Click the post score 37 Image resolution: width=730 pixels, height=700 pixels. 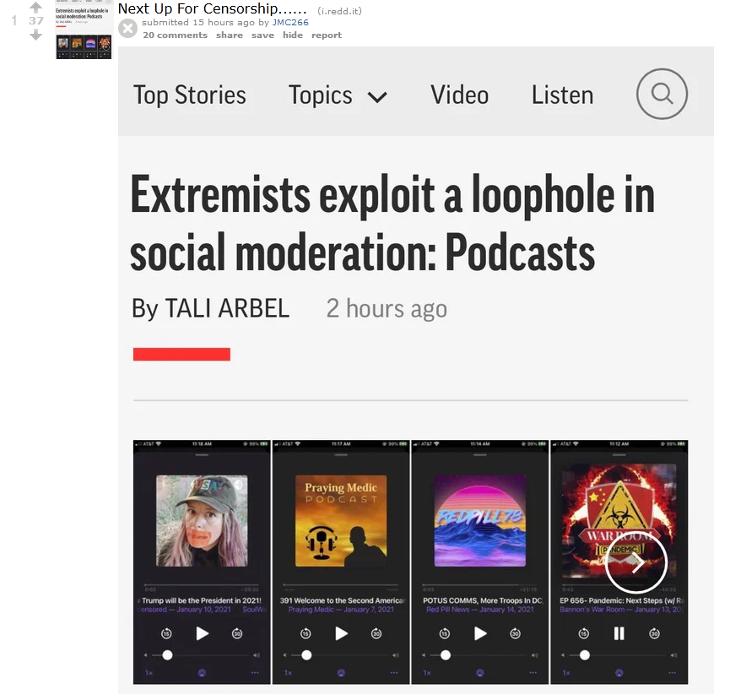(x=35, y=20)
